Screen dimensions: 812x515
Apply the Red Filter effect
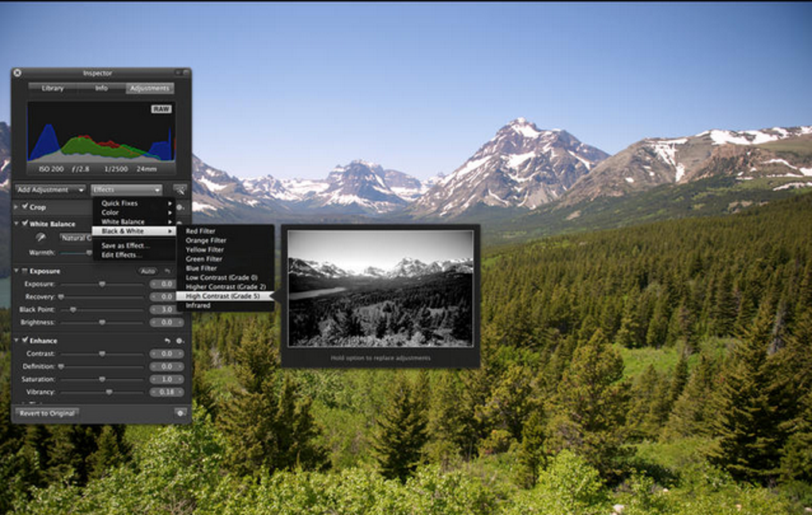point(225,231)
